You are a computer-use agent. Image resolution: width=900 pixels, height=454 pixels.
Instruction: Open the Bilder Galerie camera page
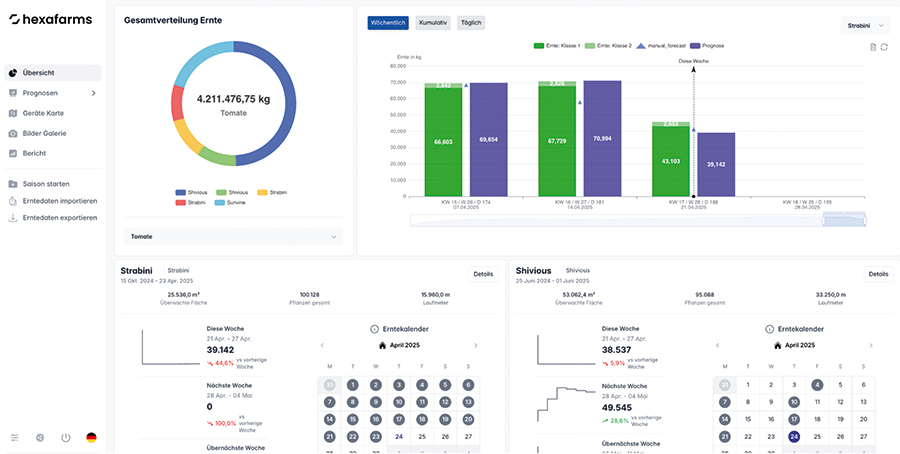point(44,133)
